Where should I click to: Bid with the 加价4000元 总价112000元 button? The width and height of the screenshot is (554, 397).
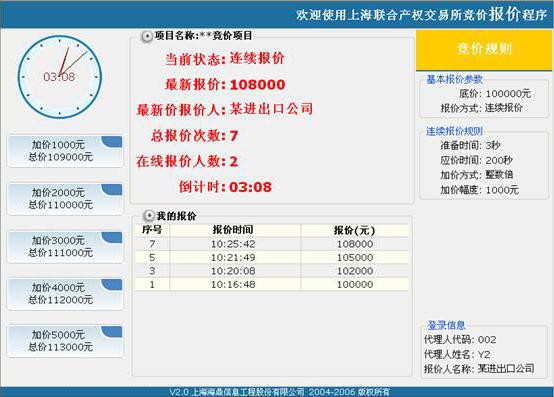65,294
